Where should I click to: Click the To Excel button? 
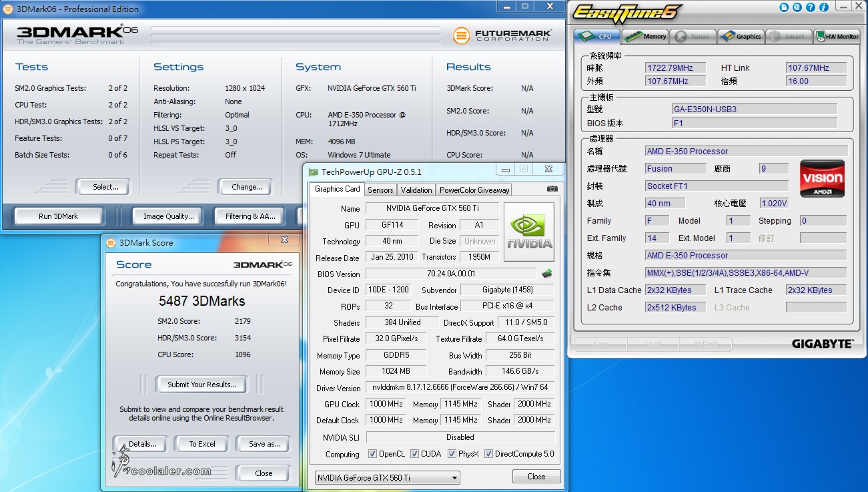(201, 444)
